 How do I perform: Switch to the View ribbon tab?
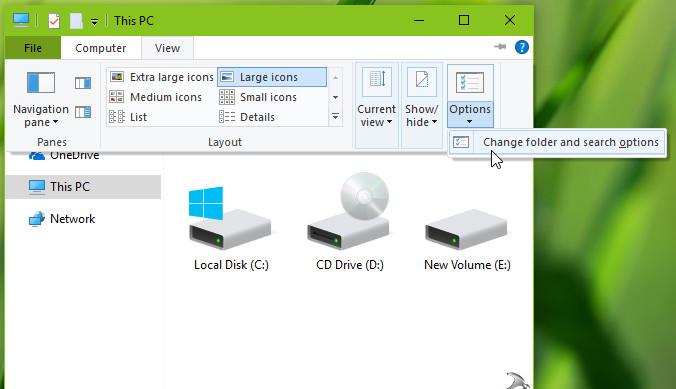point(167,48)
